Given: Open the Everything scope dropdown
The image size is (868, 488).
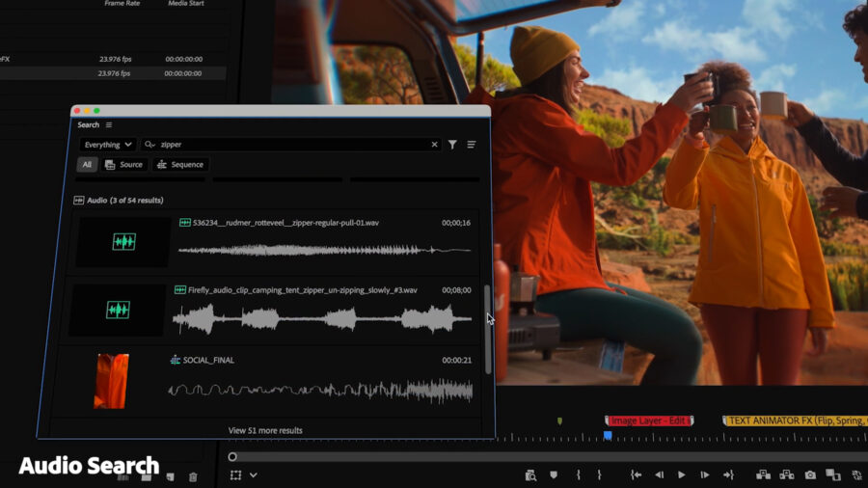Looking at the screenshot, I should coord(108,145).
